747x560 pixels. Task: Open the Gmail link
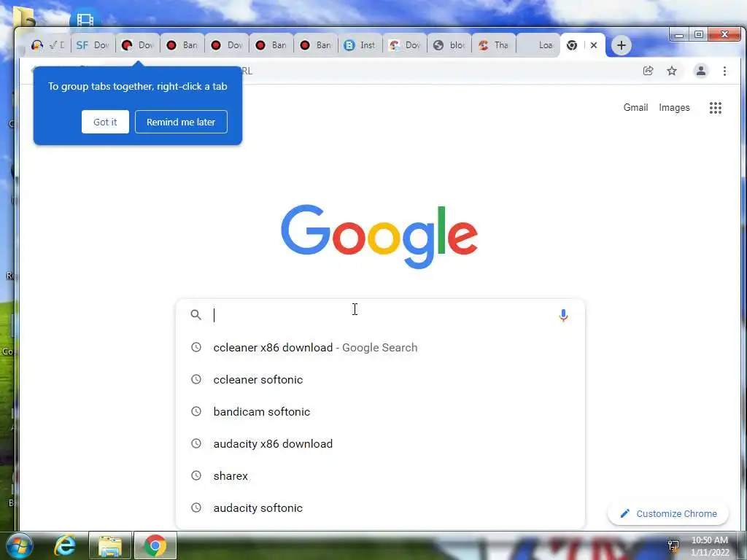(635, 108)
